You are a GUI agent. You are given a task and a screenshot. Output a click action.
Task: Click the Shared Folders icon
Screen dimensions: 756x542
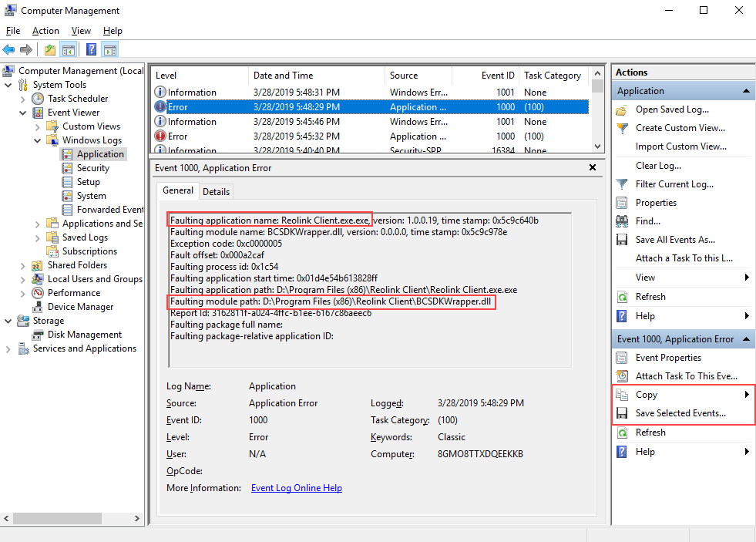pyautogui.click(x=38, y=266)
